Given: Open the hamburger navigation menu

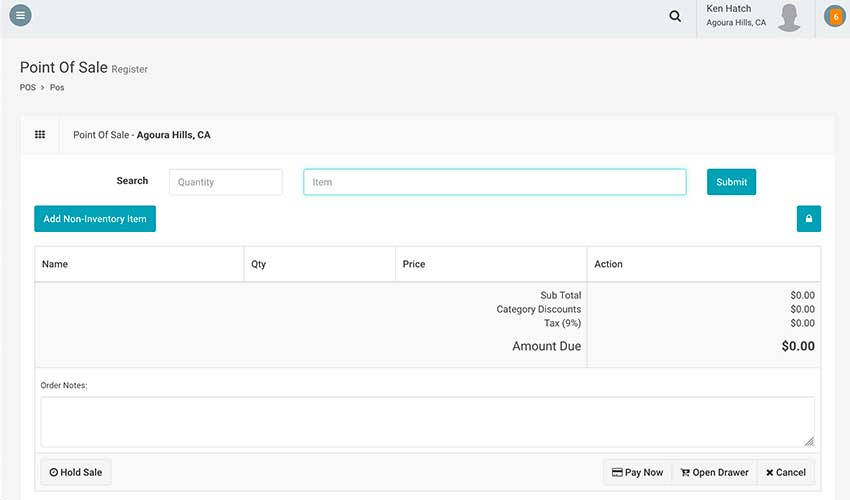Looking at the screenshot, I should tap(20, 16).
